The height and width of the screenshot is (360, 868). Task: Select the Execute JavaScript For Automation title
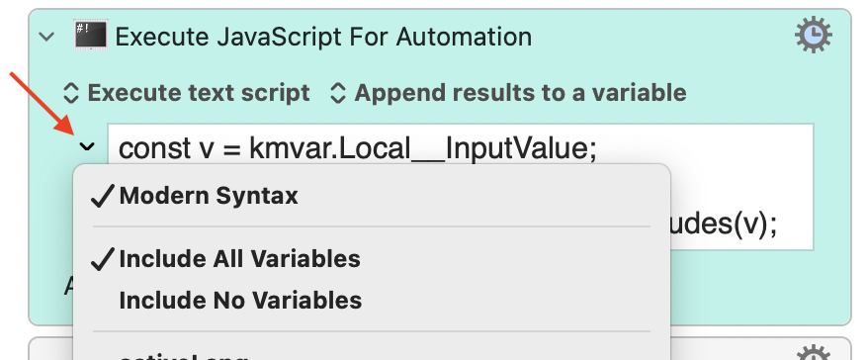pos(323,37)
